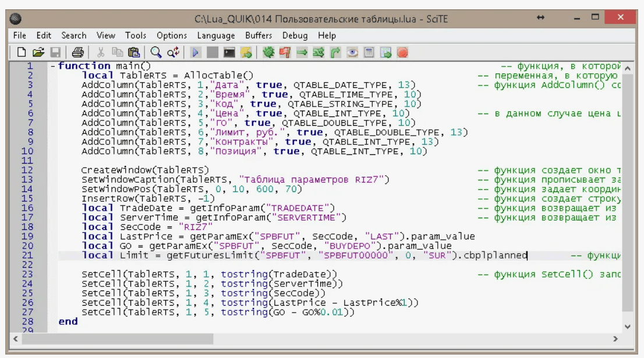Click the "end" keyword on line 28

[68, 321]
